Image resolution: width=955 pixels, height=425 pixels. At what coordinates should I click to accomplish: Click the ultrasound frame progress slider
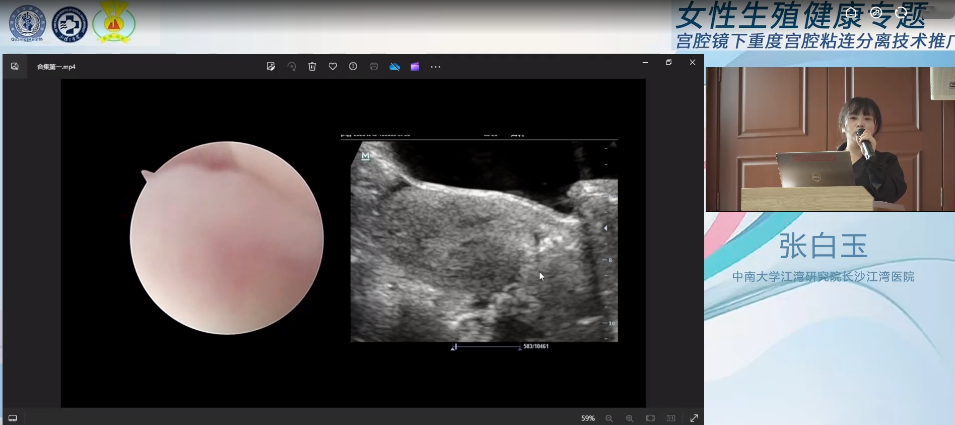(x=487, y=347)
